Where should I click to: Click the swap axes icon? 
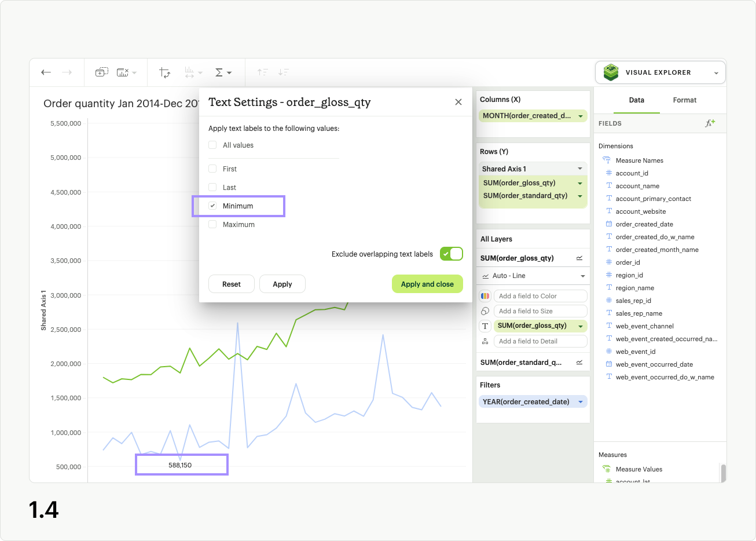click(x=165, y=72)
